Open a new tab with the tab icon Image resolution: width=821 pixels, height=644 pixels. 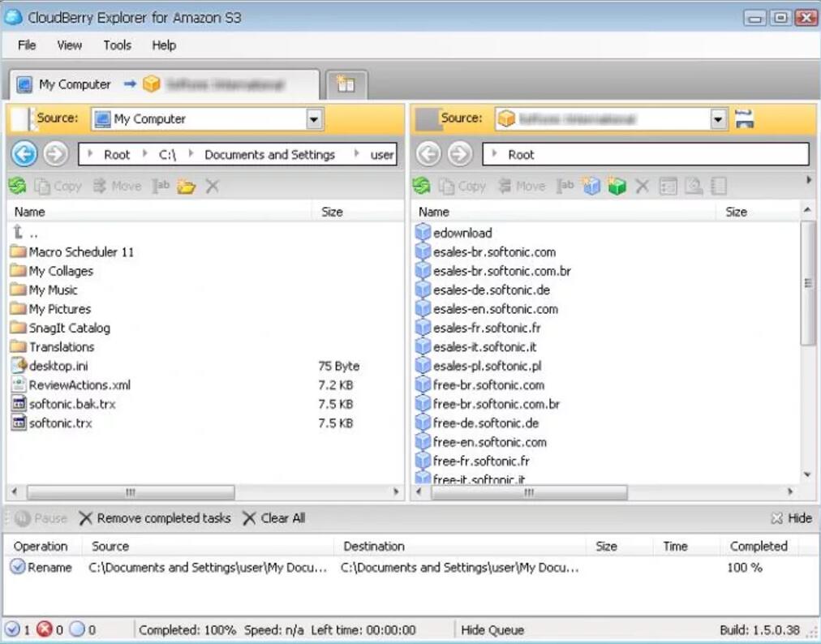[346, 84]
